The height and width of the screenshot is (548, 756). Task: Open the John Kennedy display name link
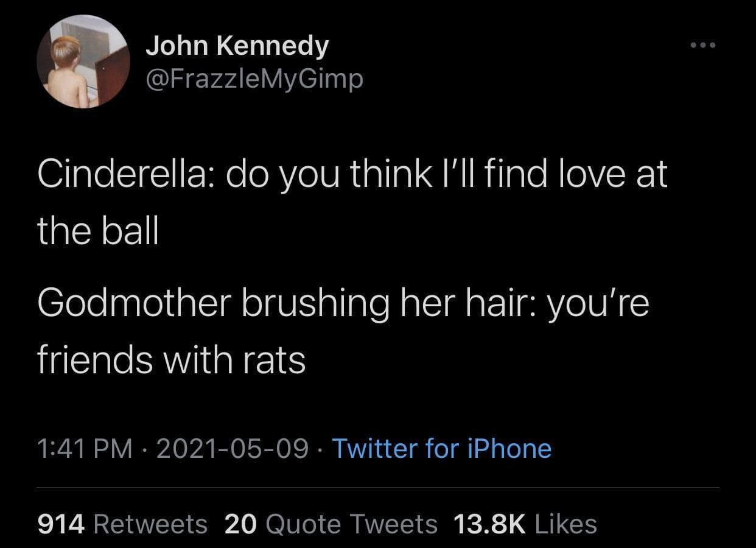coord(237,47)
